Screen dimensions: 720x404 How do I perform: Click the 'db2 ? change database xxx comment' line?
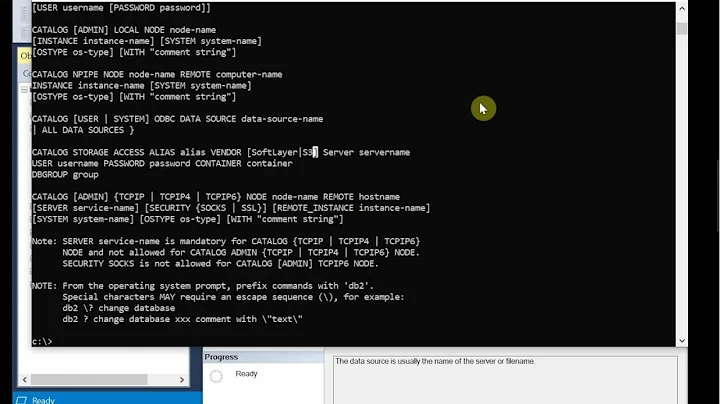(182, 319)
